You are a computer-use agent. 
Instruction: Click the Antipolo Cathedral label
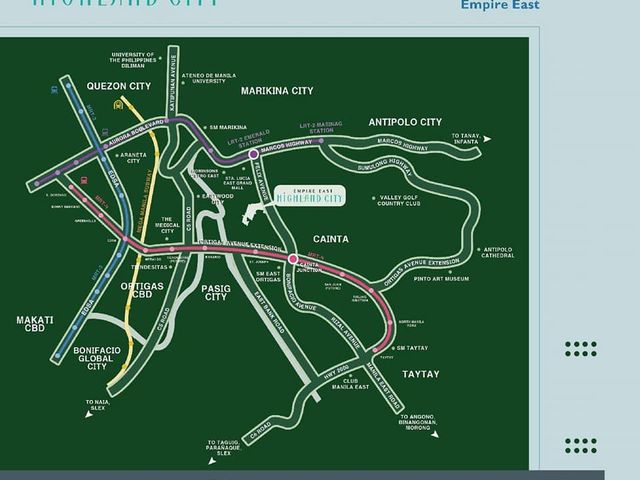(498, 252)
